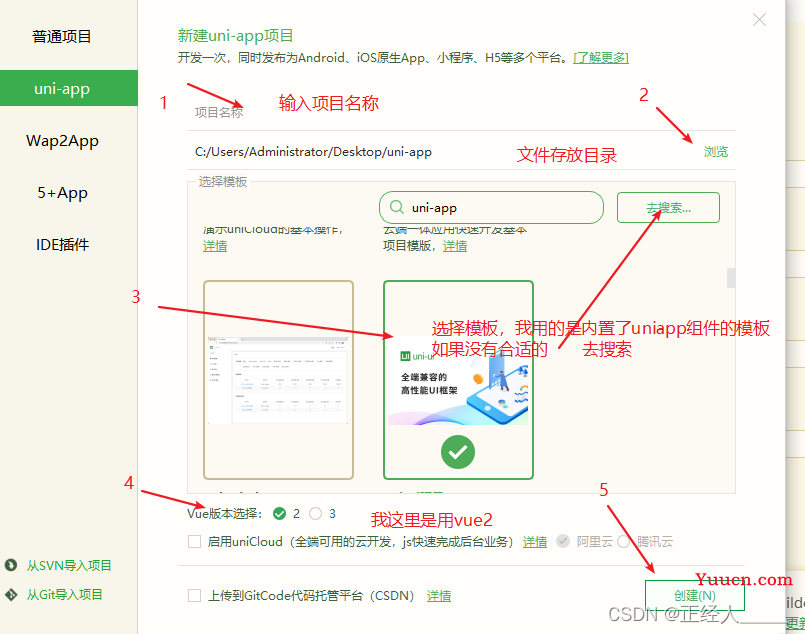Click the project path field C:/Users/Administrator/Desktop/uni-app
This screenshot has height=634, width=805.
point(313,152)
